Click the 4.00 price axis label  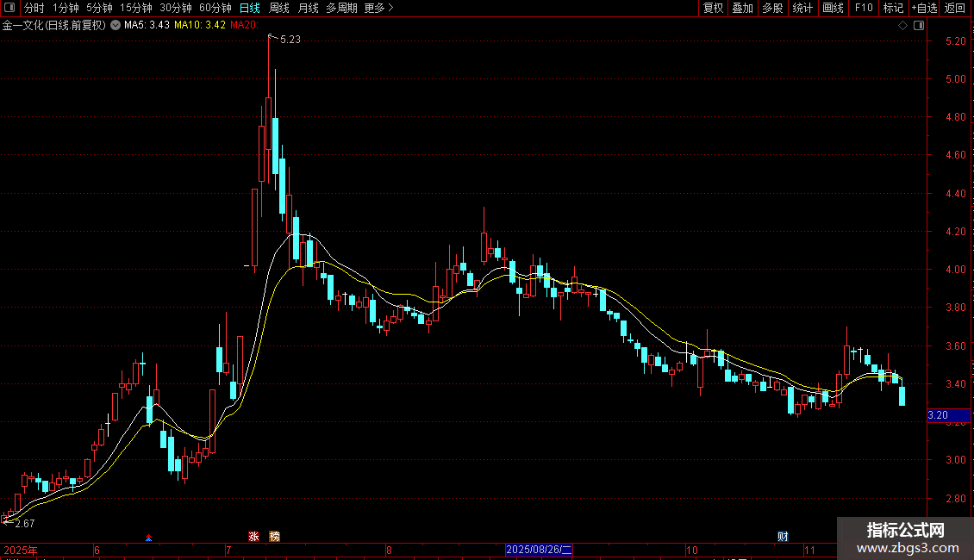click(956, 270)
